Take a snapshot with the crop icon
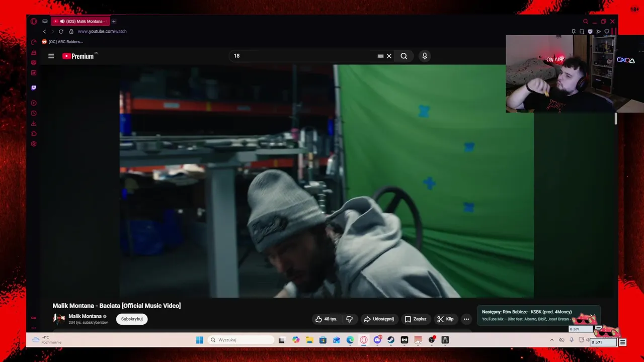Viewport: 644px width, 362px height. (x=582, y=31)
